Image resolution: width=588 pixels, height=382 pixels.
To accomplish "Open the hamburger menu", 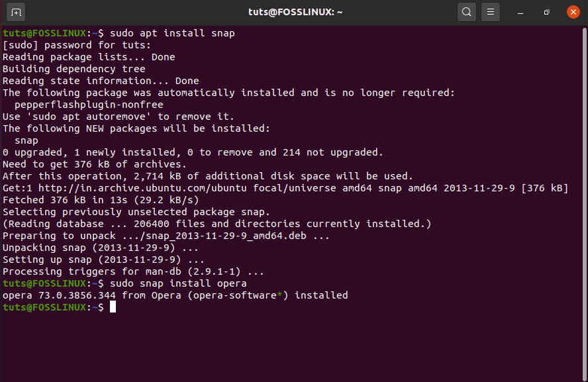I will point(491,11).
